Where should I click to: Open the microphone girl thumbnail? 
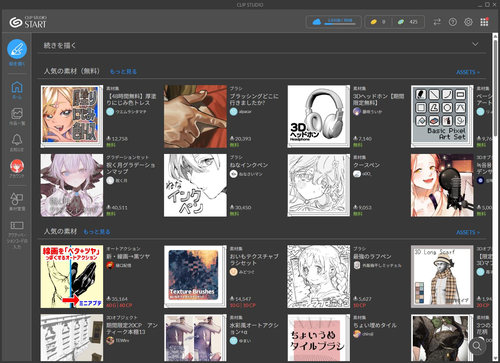coord(442,185)
